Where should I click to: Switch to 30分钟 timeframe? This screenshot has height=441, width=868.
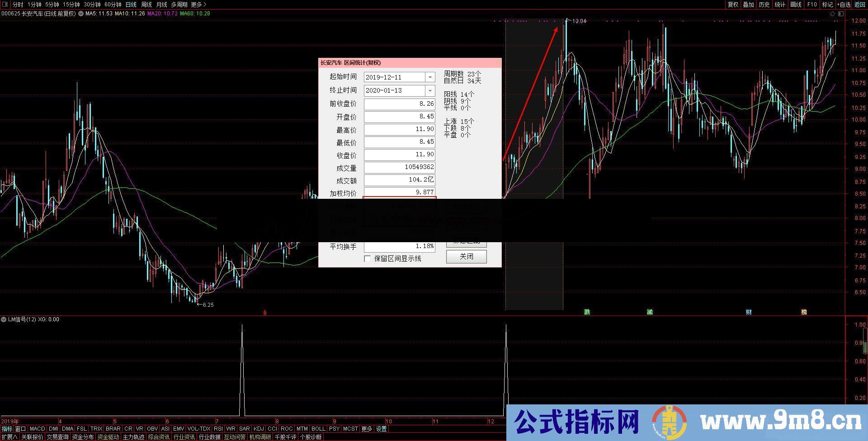point(92,5)
